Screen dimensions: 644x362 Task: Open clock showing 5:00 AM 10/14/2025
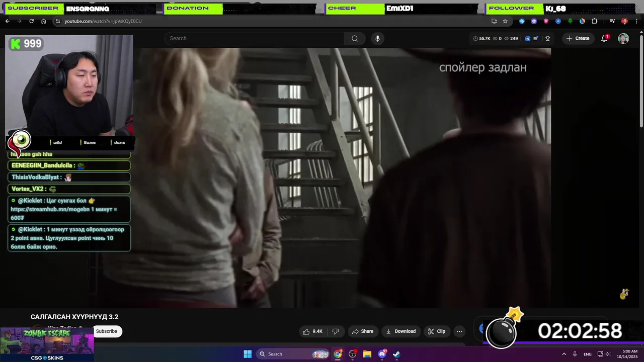click(x=627, y=354)
